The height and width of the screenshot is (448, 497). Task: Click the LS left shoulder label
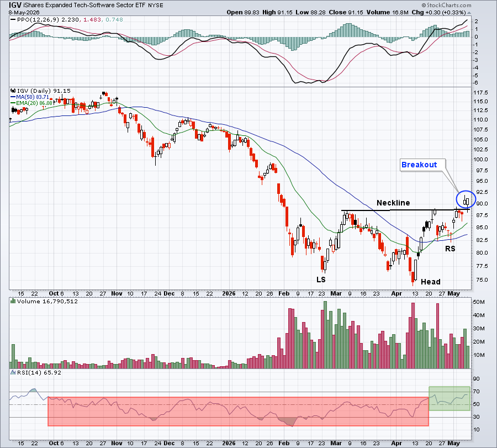coord(321,280)
